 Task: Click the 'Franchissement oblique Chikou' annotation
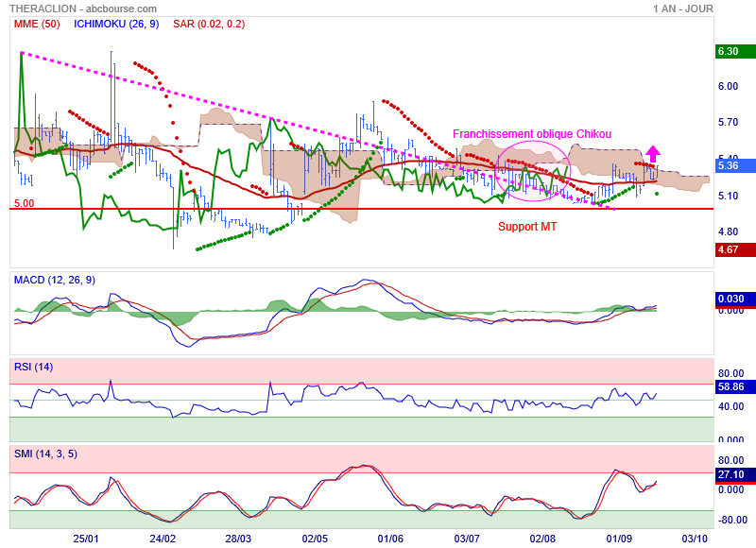click(x=532, y=134)
